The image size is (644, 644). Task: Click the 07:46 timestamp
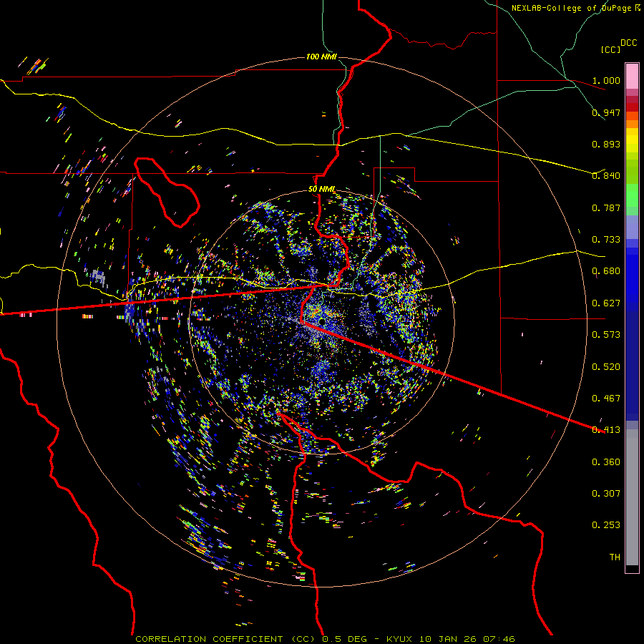(499, 639)
